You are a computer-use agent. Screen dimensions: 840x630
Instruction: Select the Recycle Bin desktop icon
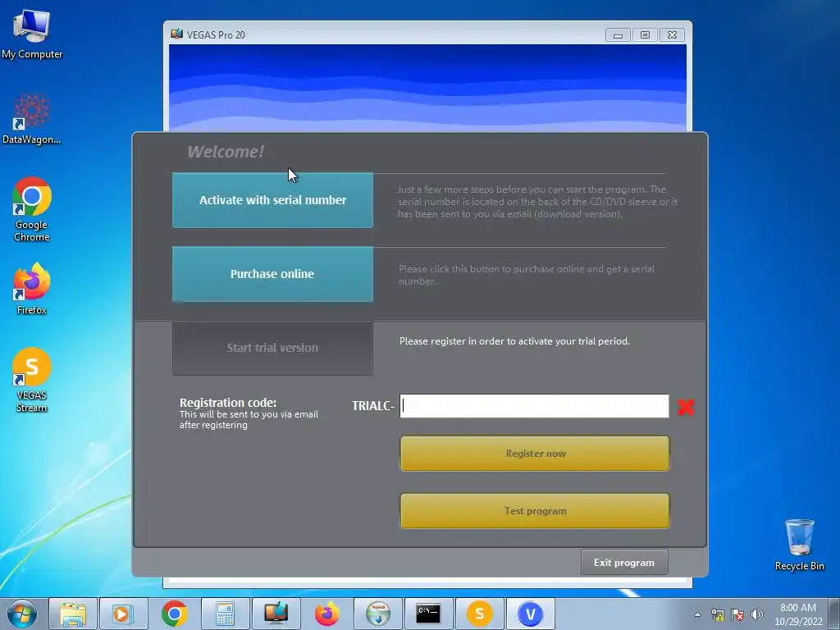799,545
